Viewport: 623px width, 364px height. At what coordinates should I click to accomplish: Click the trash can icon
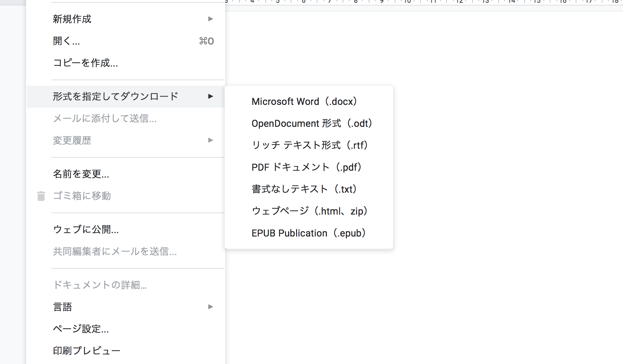pyautogui.click(x=41, y=196)
